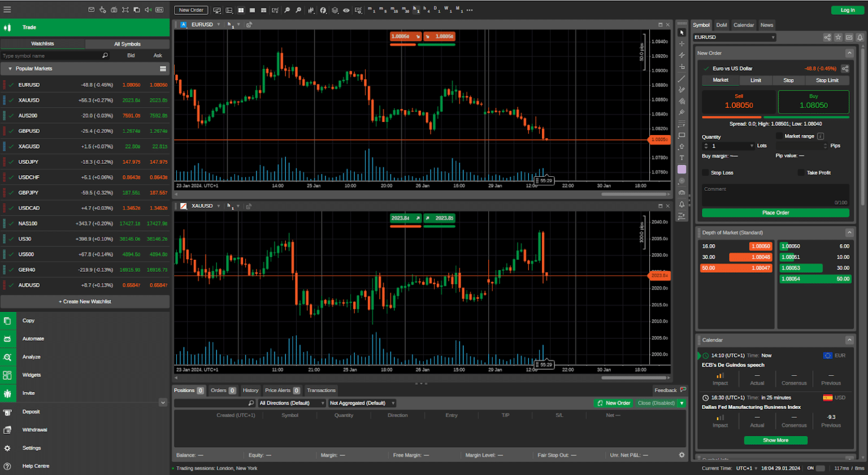Select the h4 timeframe button
This screenshot has height=475, width=868.
pos(426,10)
